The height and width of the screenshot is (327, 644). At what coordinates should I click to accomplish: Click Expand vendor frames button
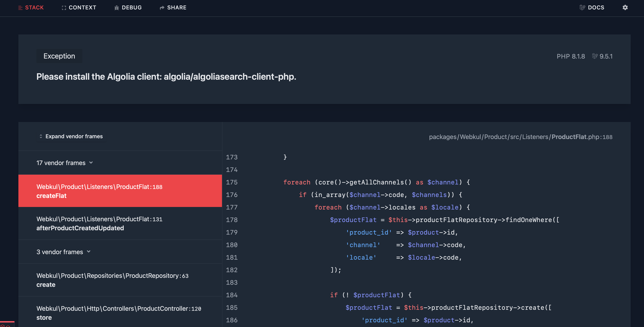pyautogui.click(x=71, y=136)
